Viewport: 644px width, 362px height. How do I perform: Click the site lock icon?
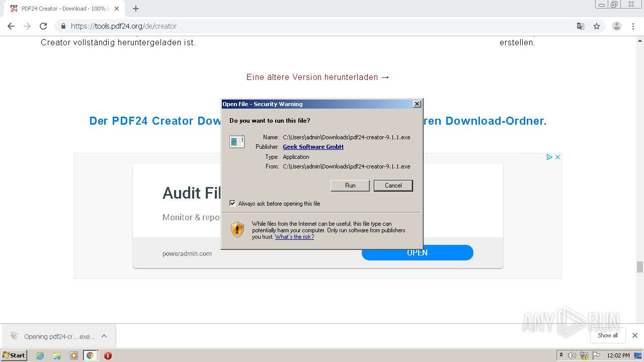(x=63, y=26)
